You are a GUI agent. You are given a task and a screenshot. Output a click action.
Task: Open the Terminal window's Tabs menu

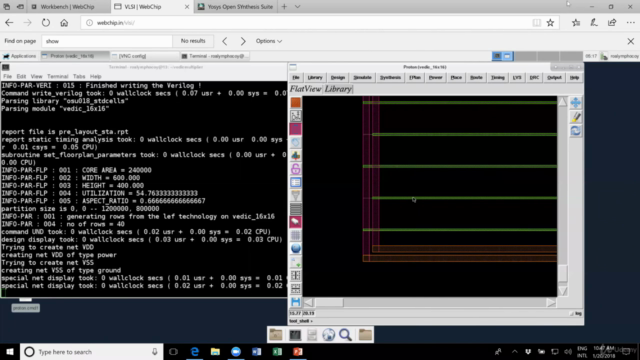point(79,76)
